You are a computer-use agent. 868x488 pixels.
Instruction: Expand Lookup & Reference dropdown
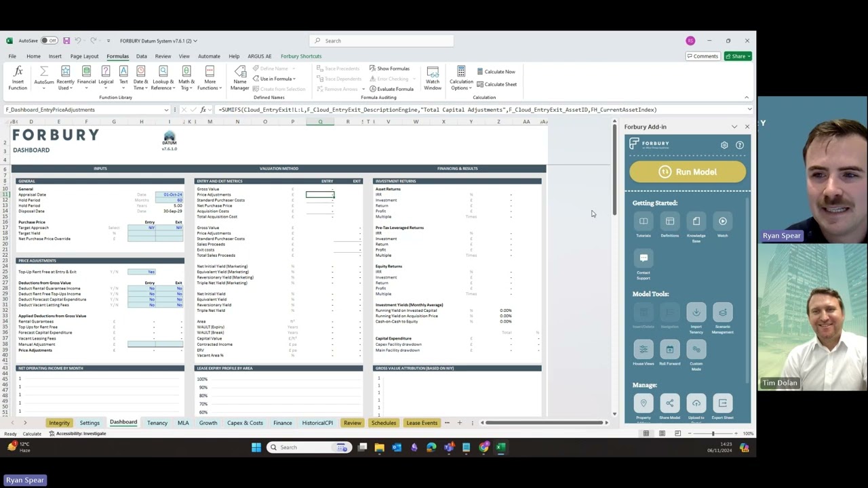tap(163, 87)
